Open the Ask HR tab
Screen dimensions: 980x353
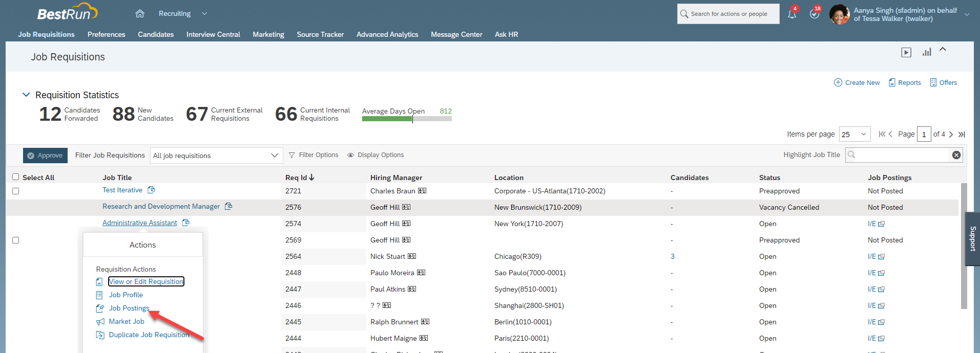pos(506,34)
